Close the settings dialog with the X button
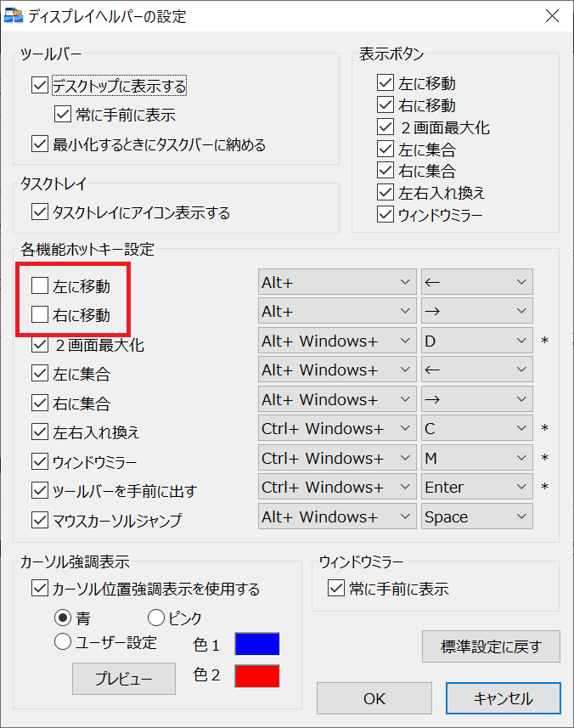The height and width of the screenshot is (728, 574). pos(551,16)
